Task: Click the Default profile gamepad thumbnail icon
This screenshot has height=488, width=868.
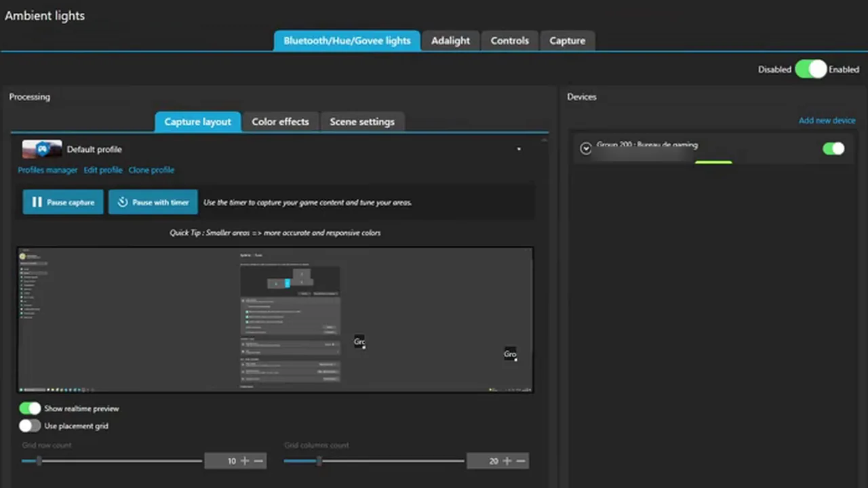Action: pyautogui.click(x=42, y=149)
